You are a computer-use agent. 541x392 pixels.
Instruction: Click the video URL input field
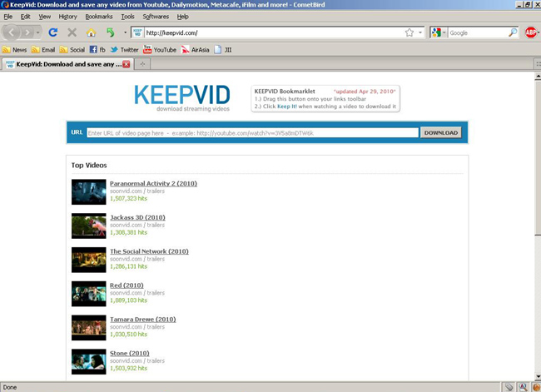252,133
